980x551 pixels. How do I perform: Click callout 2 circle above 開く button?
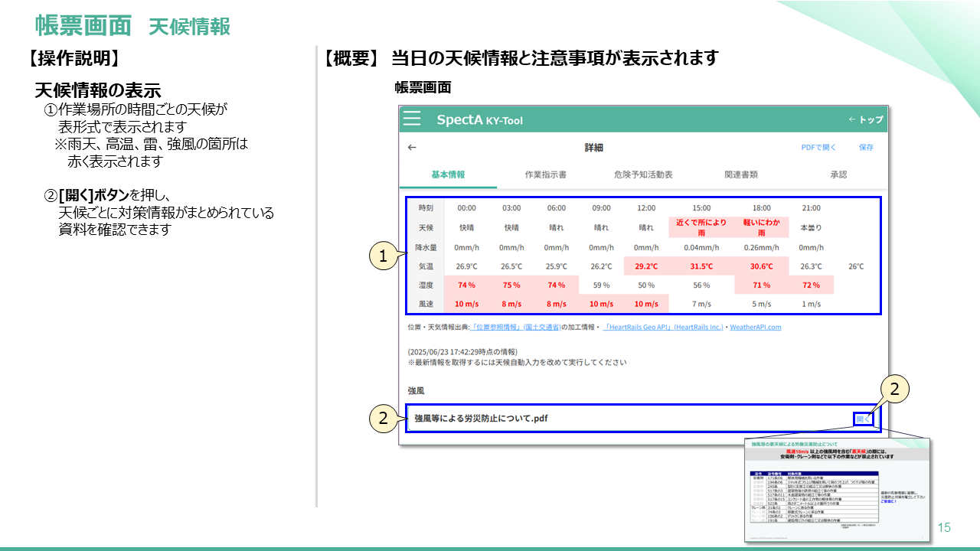(894, 390)
